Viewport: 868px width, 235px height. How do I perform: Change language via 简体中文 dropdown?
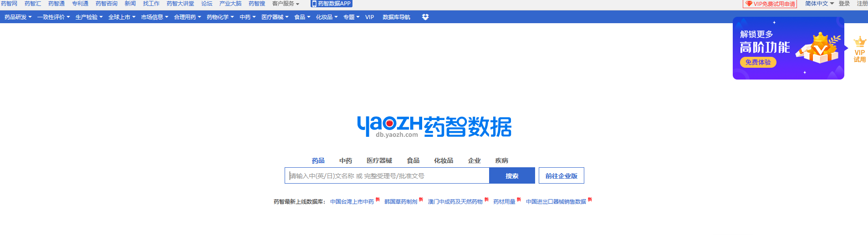click(820, 4)
